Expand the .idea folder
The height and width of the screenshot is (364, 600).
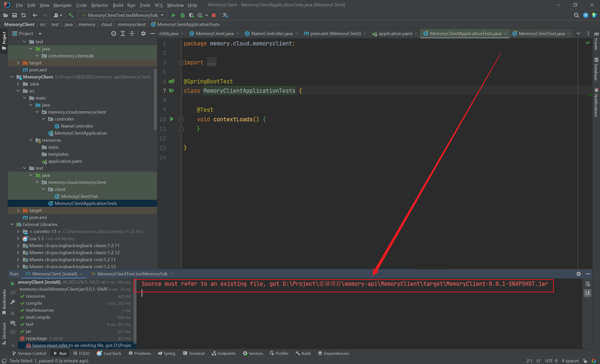18,84
